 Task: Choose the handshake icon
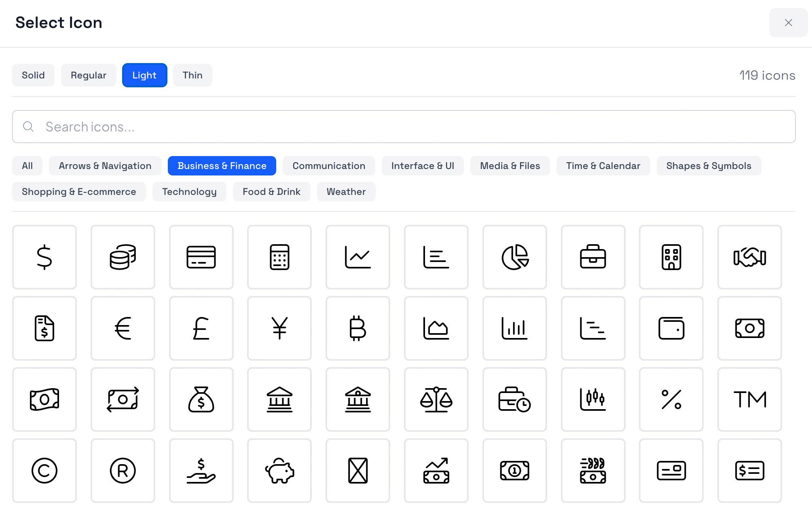pyautogui.click(x=749, y=257)
